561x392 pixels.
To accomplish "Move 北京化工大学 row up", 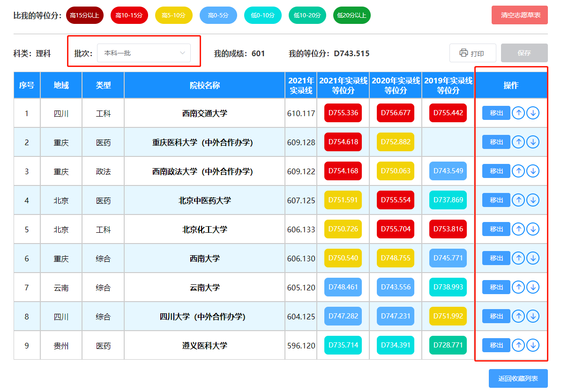I will point(518,229).
